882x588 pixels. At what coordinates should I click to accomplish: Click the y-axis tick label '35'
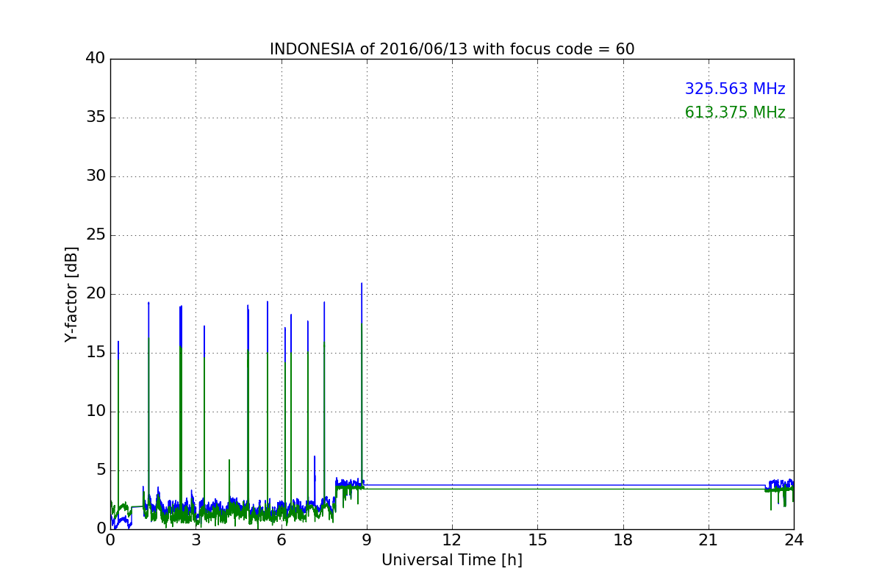(x=95, y=118)
